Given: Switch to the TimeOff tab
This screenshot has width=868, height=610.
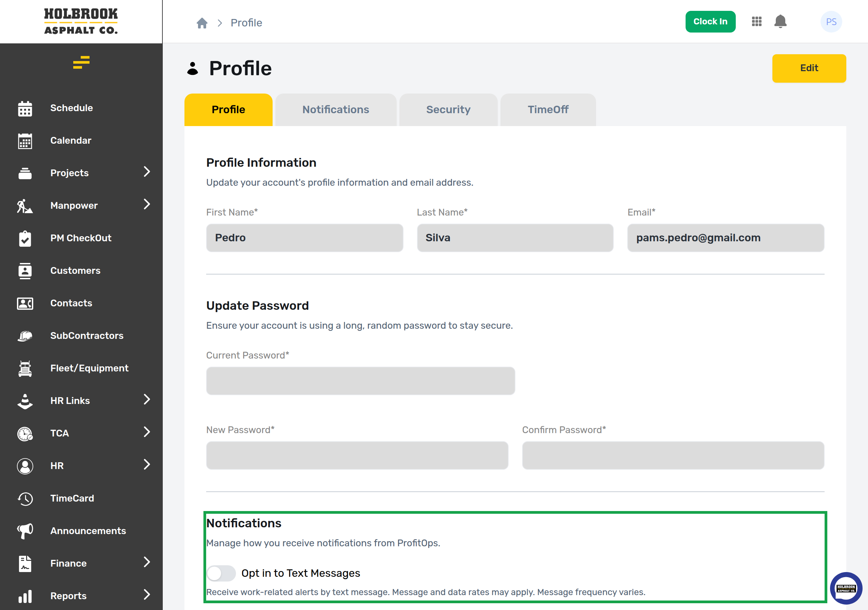Looking at the screenshot, I should [x=548, y=109].
